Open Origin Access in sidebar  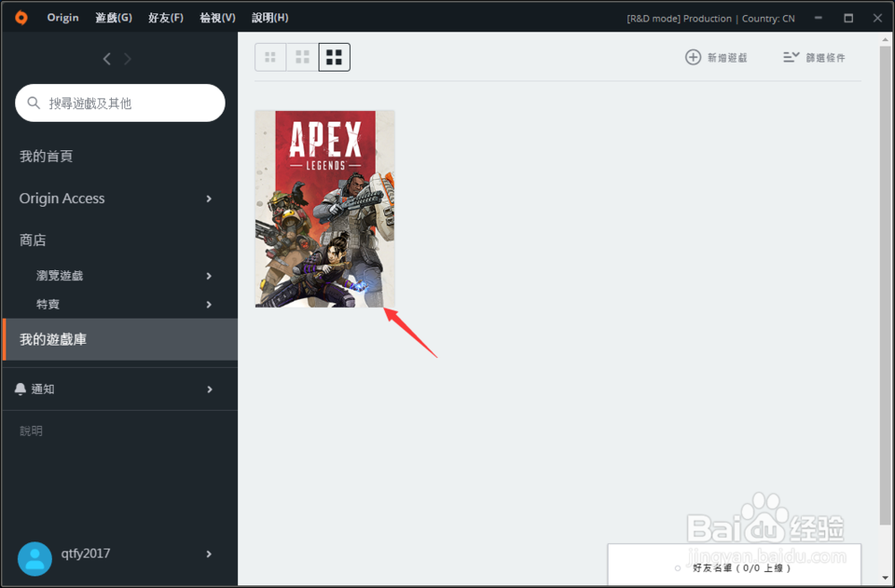coord(63,198)
